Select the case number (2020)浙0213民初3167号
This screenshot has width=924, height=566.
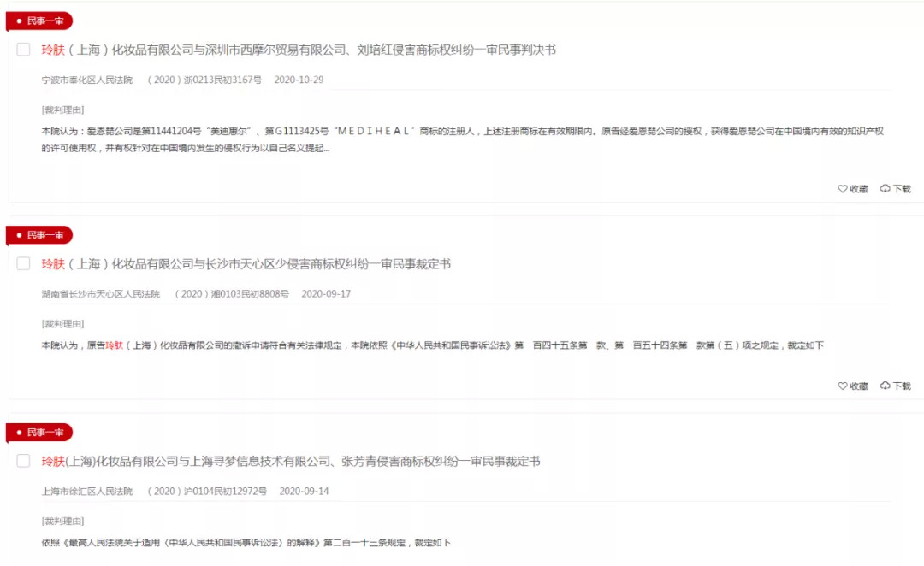[x=204, y=80]
